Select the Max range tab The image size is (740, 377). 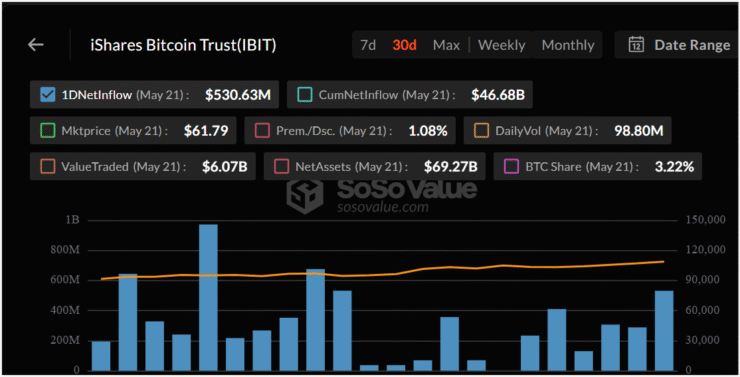coord(446,45)
